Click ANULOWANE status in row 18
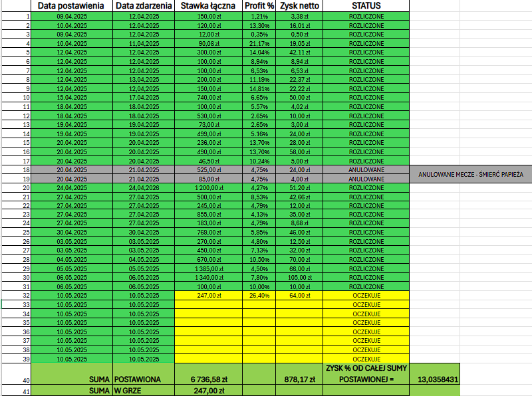Viewport: 532px width, 396px height. [x=366, y=169]
